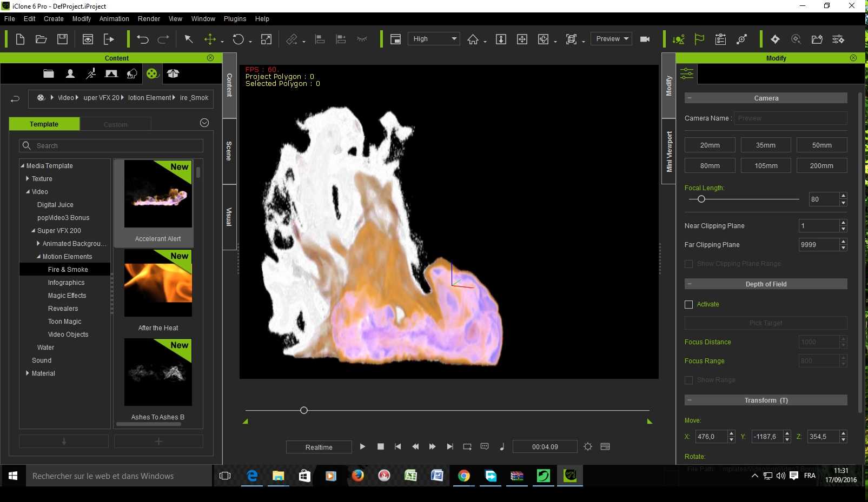Image resolution: width=868 pixels, height=502 pixels.
Task: Expand the Texture tree node
Action: 28,179
